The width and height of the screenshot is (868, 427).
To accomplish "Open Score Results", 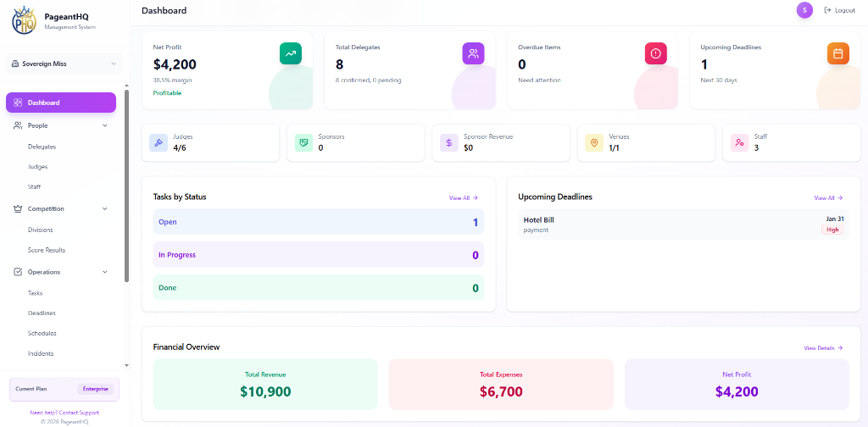I will click(47, 250).
